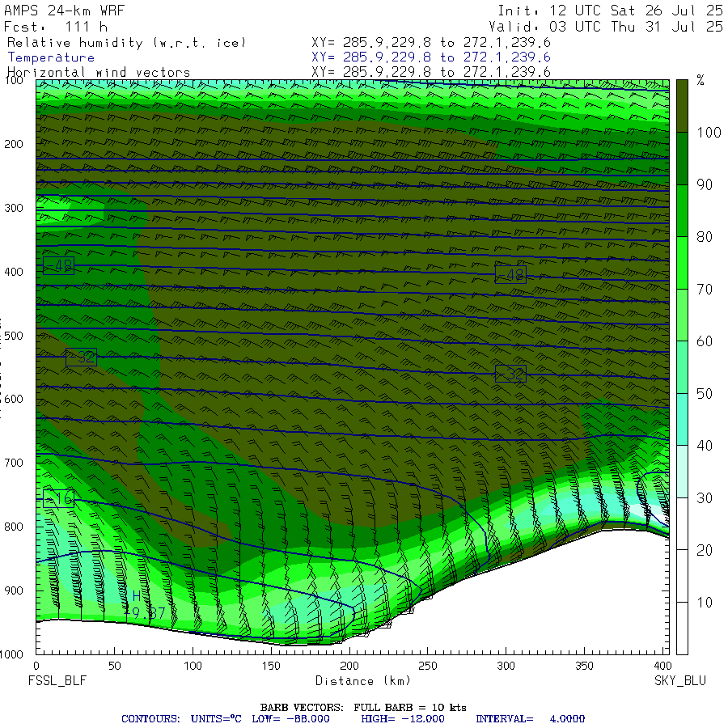The image size is (728, 728).
Task: Click the "0" distance axis label
Action: pos(36,666)
